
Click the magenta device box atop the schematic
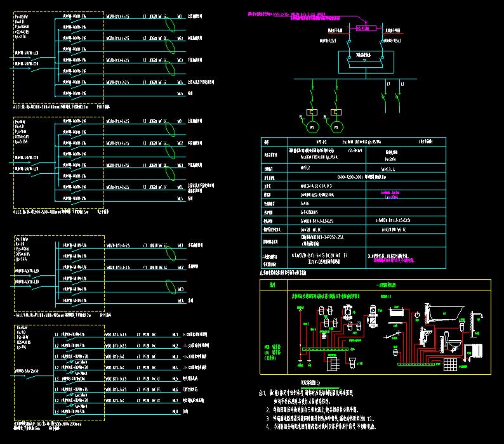point(366,29)
